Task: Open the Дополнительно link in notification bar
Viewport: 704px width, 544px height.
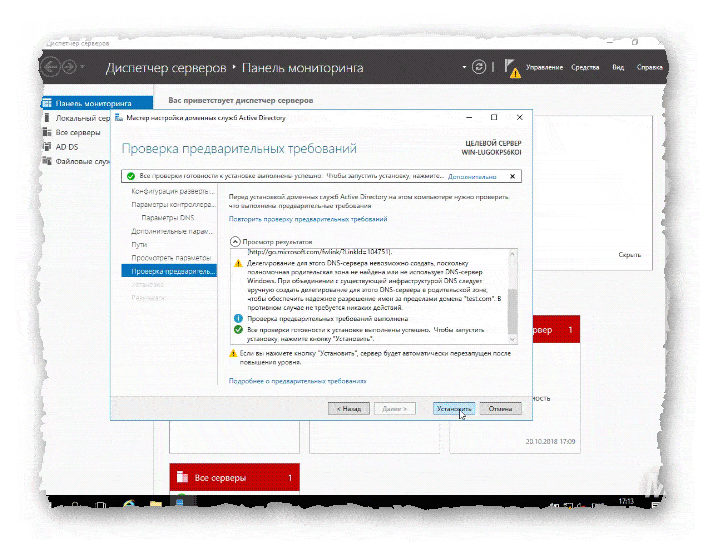Action: point(472,177)
